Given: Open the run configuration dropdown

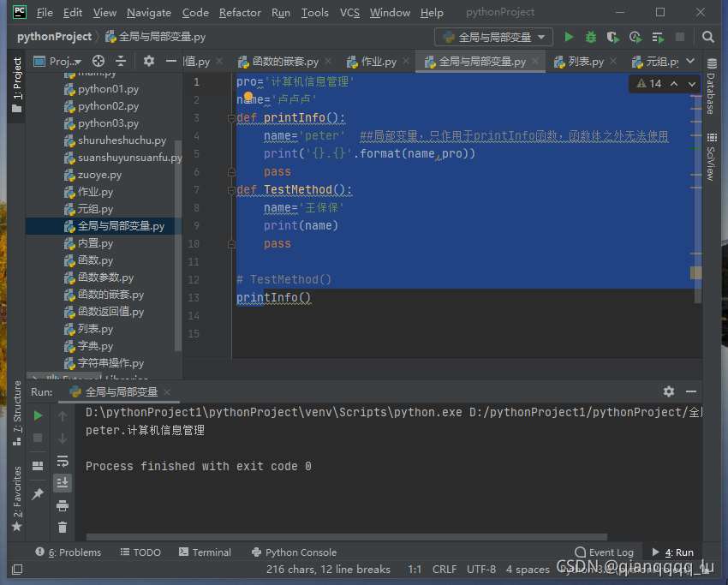Looking at the screenshot, I should click(494, 37).
